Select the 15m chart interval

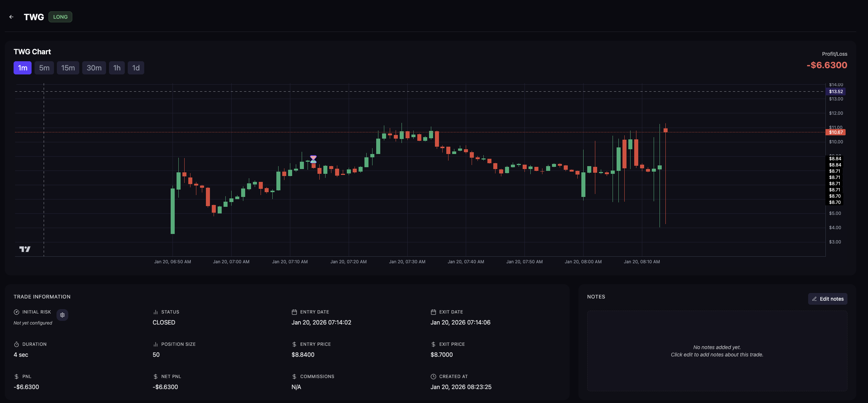[68, 68]
